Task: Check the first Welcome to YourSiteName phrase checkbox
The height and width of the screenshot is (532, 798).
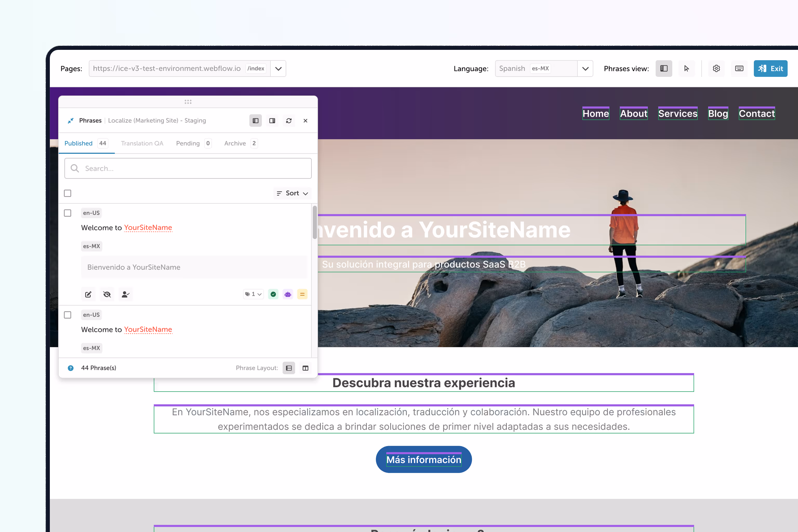Action: [x=68, y=213]
